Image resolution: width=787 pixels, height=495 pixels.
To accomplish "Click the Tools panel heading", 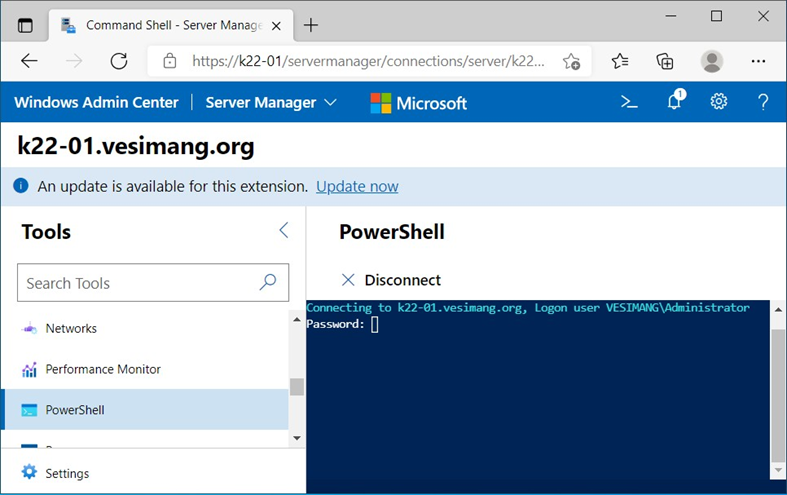I will (x=46, y=232).
